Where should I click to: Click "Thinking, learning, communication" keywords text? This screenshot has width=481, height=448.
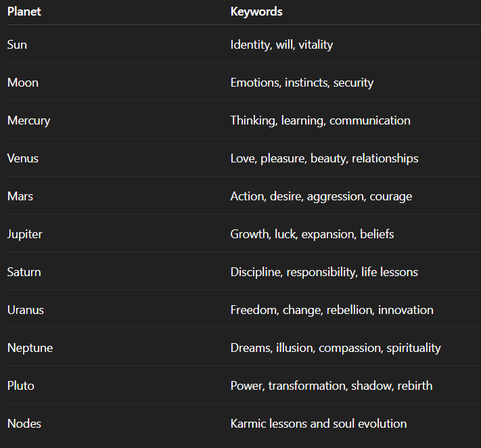320,120
